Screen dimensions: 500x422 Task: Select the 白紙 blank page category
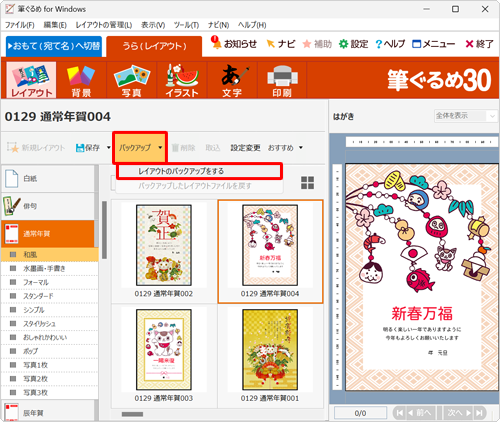tap(48, 179)
